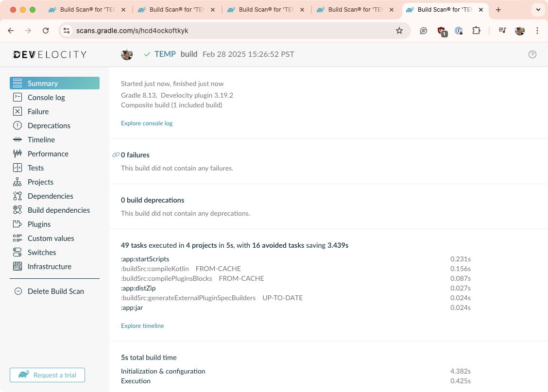Open Plugins via puzzle piece icon
The image size is (548, 392).
click(17, 224)
